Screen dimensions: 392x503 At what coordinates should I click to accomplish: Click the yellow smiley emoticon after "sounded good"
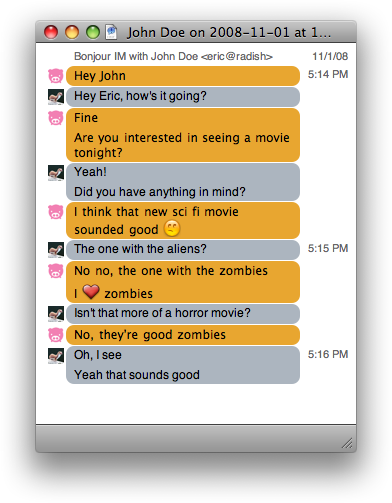(x=172, y=228)
